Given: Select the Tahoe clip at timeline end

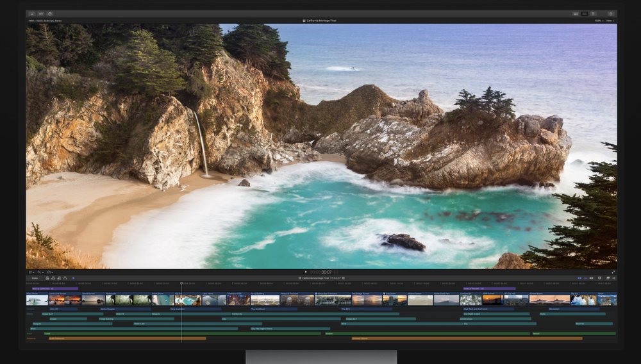Looking at the screenshot, I should pos(607,299).
